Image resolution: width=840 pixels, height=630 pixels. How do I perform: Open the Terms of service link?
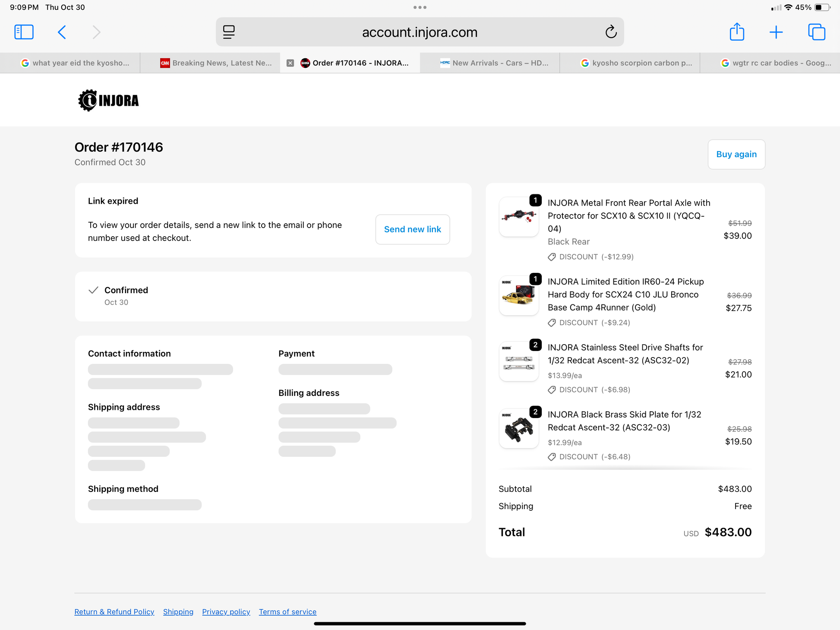(287, 612)
